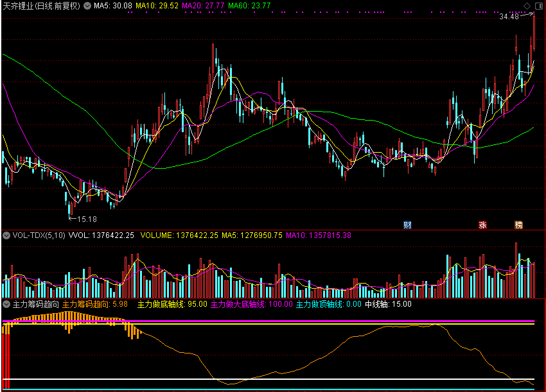Click the VOLUME: 1376422.25 value
Viewport: 546px width, 392px height.
[x=179, y=235]
